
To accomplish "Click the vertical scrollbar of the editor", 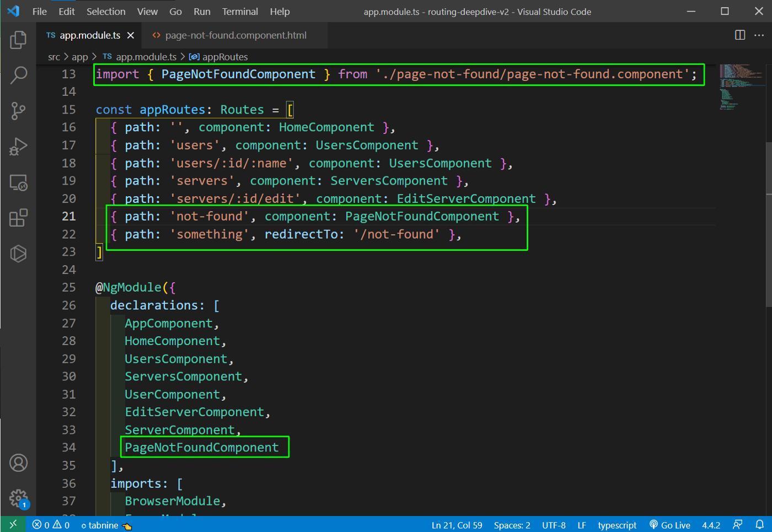I will (769, 224).
